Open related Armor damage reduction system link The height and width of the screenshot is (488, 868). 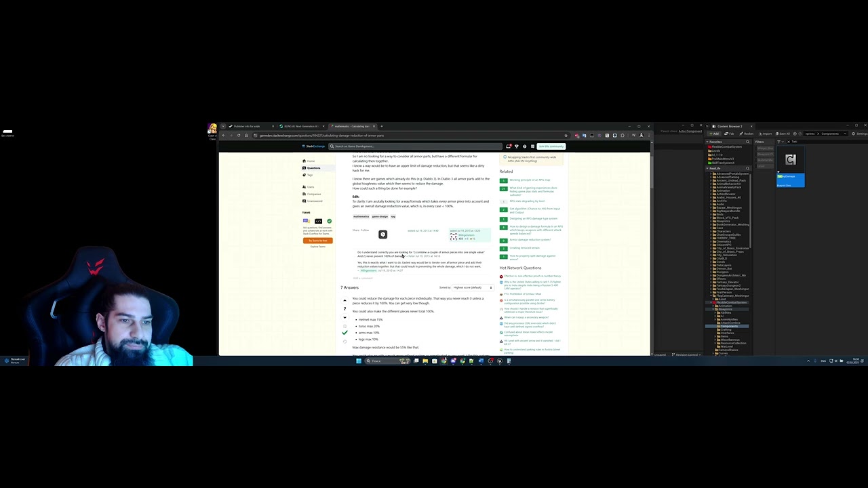pyautogui.click(x=530, y=240)
